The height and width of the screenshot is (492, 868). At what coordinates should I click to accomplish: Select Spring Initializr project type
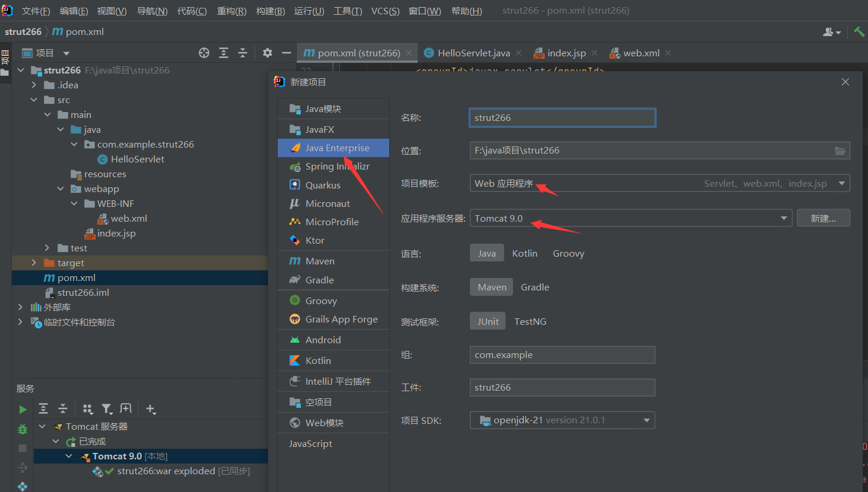[x=333, y=167]
